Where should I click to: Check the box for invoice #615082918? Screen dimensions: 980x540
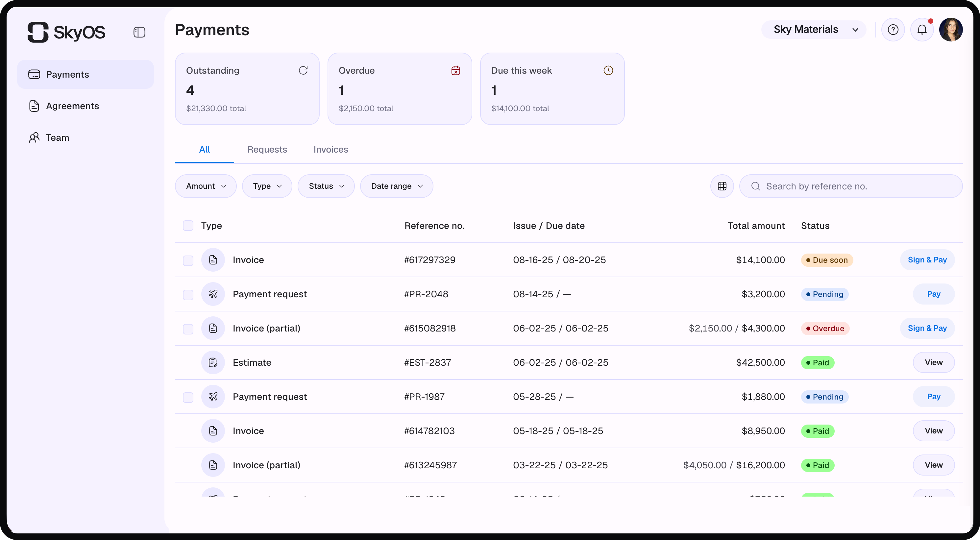(x=188, y=329)
